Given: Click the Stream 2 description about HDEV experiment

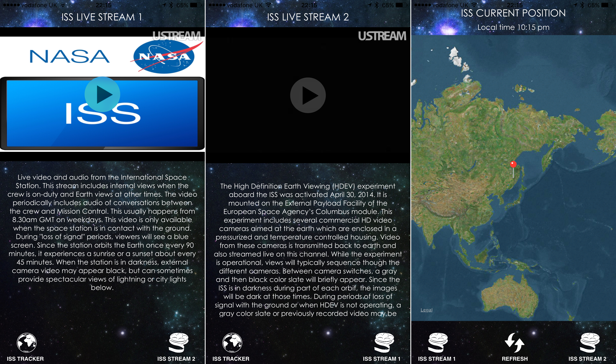Looking at the screenshot, I should [308, 250].
